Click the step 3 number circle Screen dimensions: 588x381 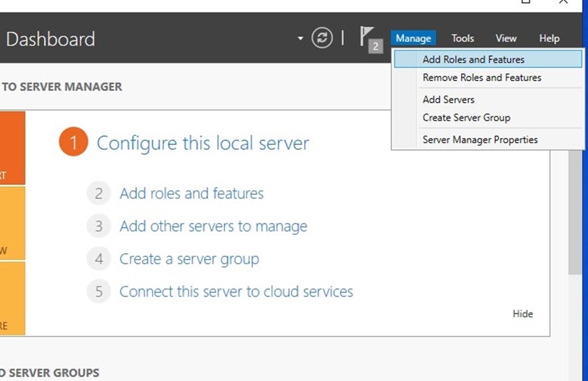pos(99,226)
